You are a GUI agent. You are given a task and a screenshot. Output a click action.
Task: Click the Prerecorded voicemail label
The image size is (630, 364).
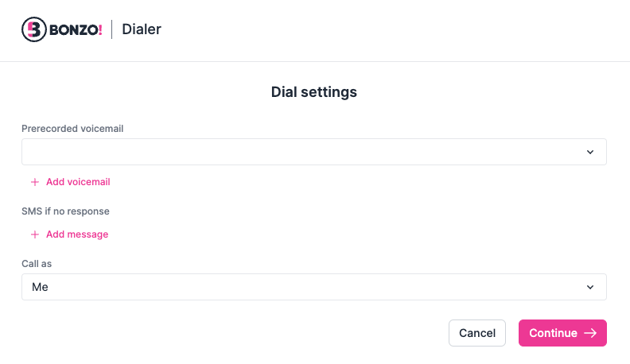tap(72, 128)
